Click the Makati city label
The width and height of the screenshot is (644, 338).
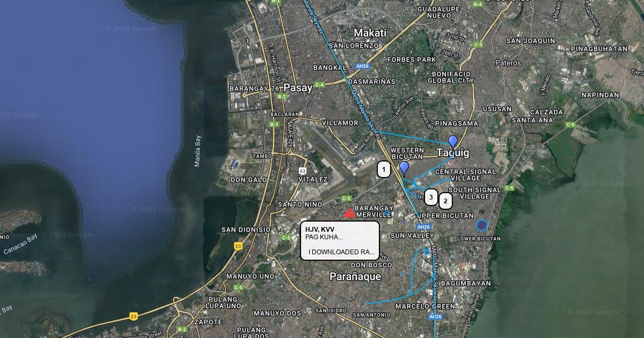(x=370, y=33)
